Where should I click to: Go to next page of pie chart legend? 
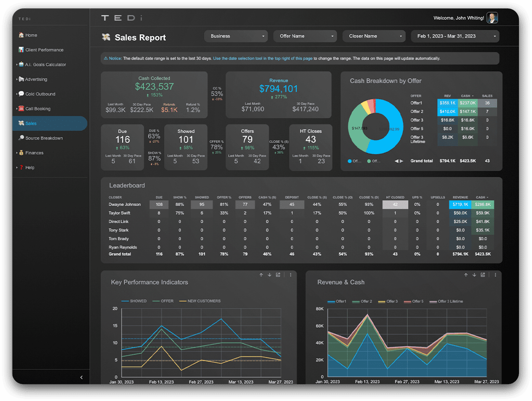pyautogui.click(x=402, y=161)
